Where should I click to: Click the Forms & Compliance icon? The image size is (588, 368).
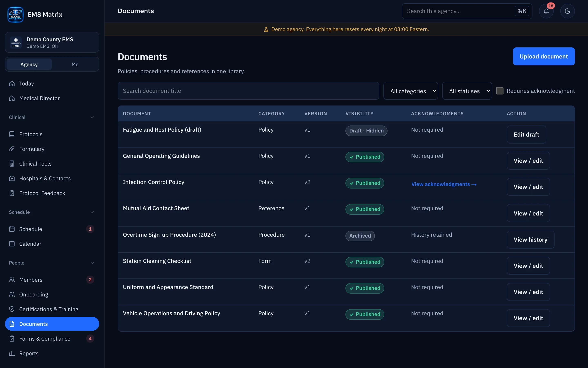click(12, 339)
